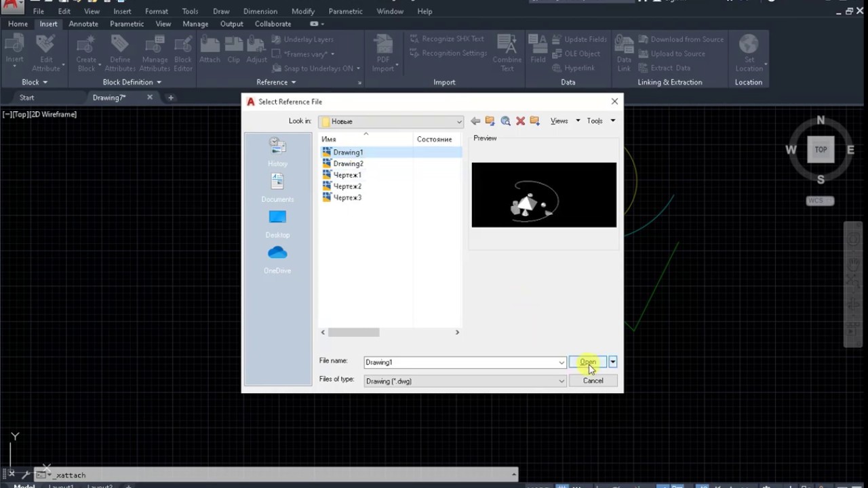The width and height of the screenshot is (868, 488).
Task: Expand the File name dropdown arrow
Action: 561,363
